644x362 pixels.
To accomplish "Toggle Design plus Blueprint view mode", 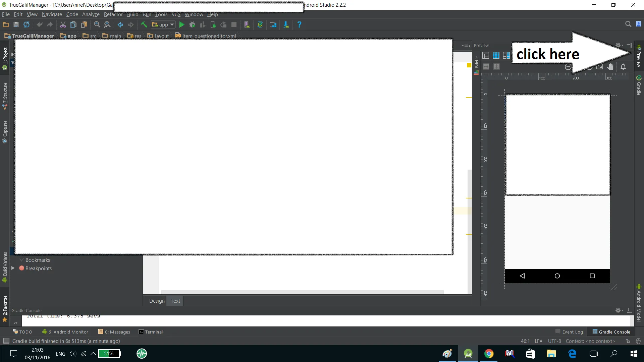I will point(506,55).
